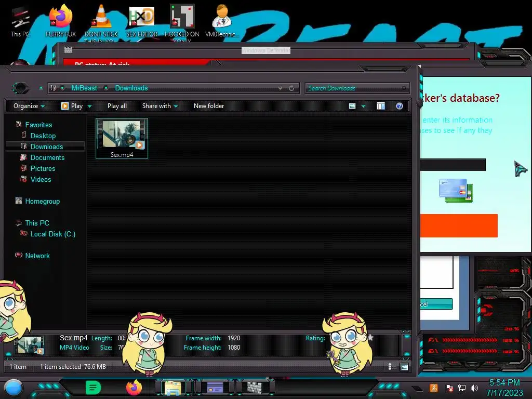Screen dimensions: 532x399
Task: Open Firefox from the taskbar
Action: (x=134, y=387)
